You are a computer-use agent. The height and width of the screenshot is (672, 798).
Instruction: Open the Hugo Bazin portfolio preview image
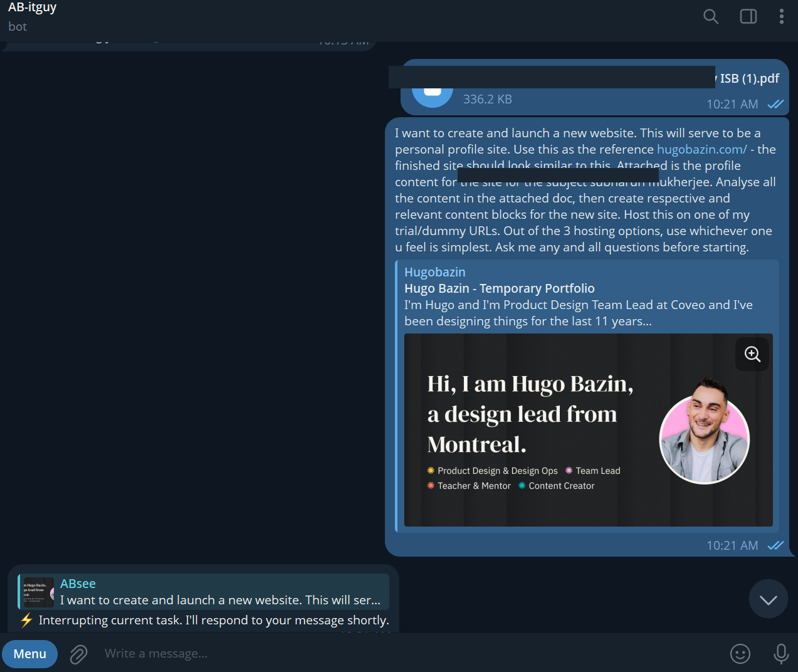pyautogui.click(x=588, y=430)
